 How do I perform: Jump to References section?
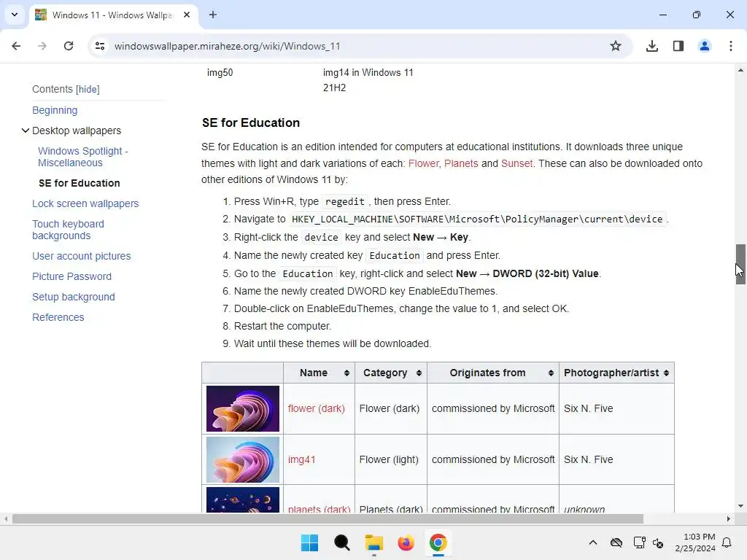(58, 317)
